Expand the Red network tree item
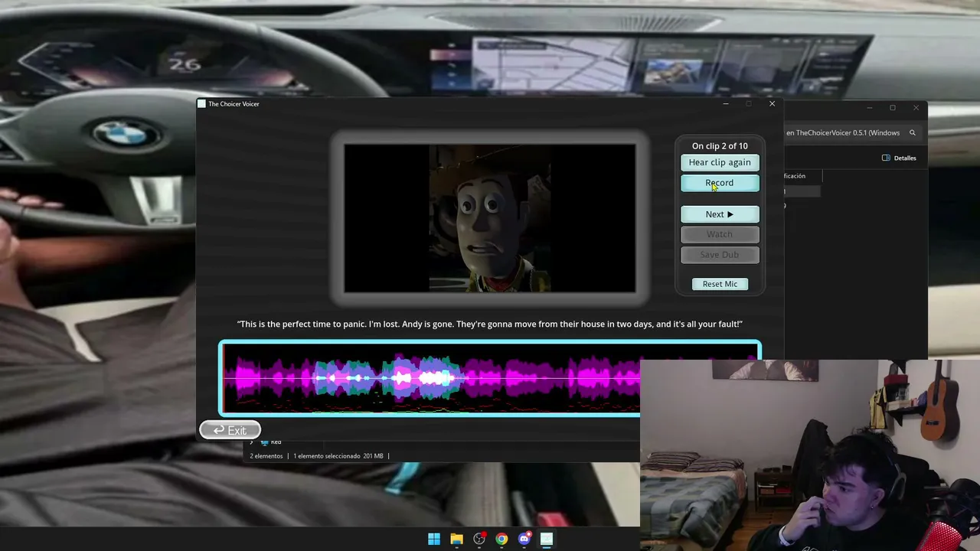 point(251,442)
